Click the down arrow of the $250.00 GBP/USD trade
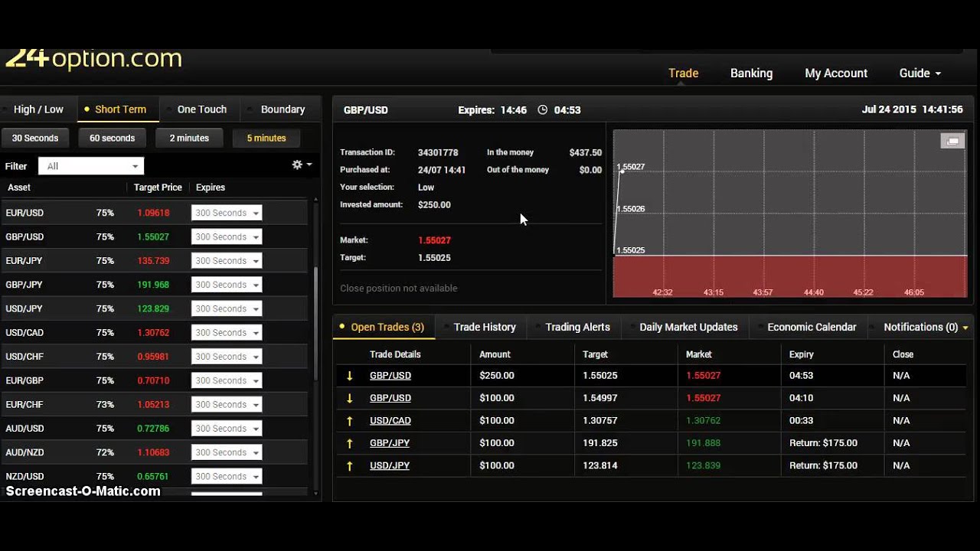980x551 pixels. [x=350, y=376]
